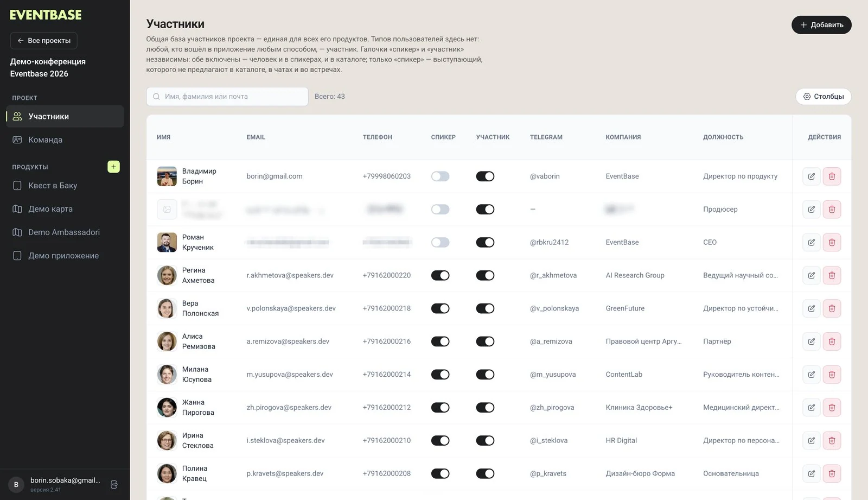Click the Компания column header
This screenshot has height=500, width=868.
click(x=623, y=137)
